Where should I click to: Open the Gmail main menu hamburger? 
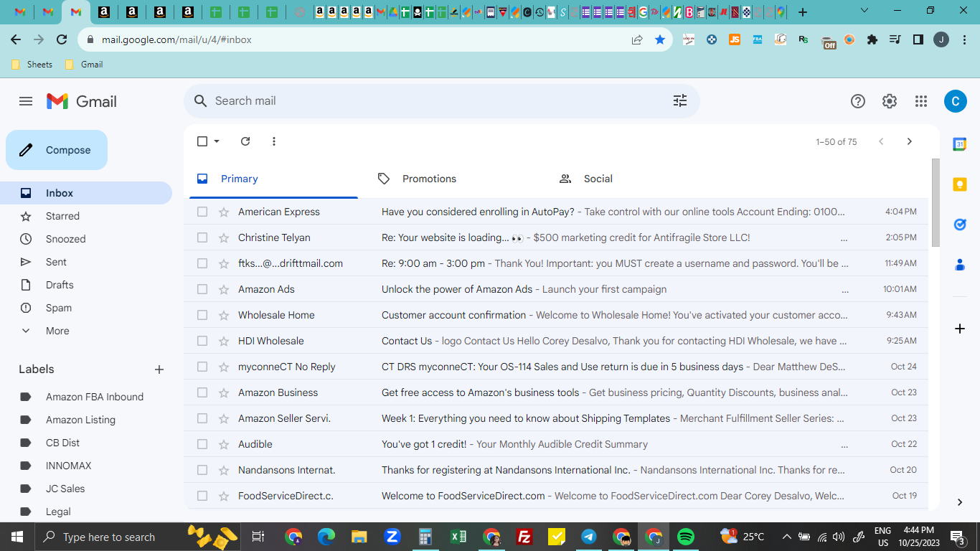coord(26,101)
